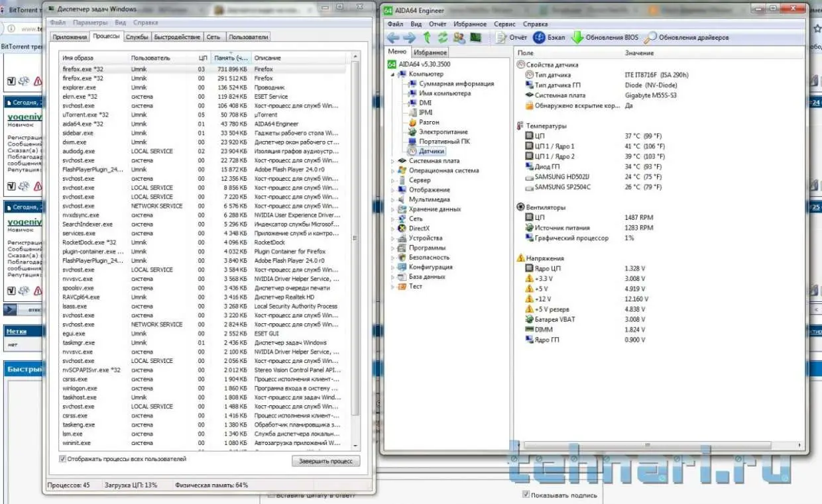Switch to Сеть tab in Task Manager
The width and height of the screenshot is (822, 504).
click(x=213, y=37)
